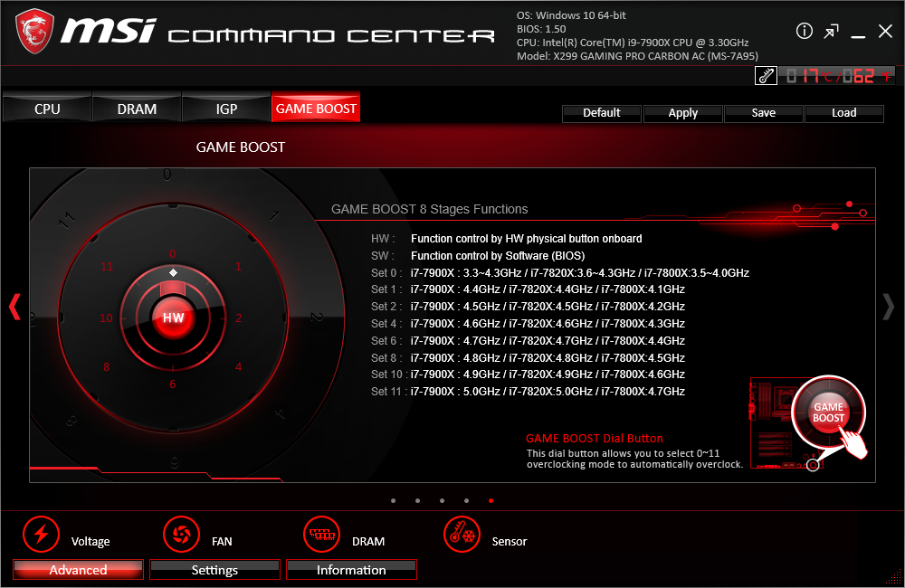Open the Settings section
Screen dimensions: 905x588
(214, 570)
